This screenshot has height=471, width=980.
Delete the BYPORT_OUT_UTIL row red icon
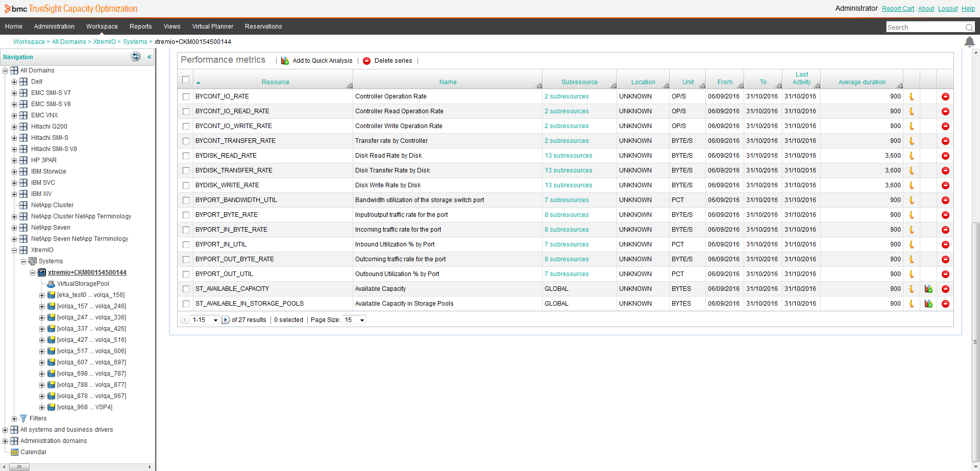pos(945,274)
